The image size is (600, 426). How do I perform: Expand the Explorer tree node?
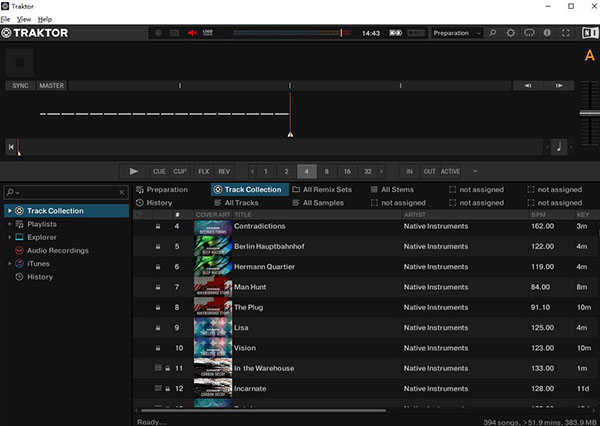pos(10,237)
